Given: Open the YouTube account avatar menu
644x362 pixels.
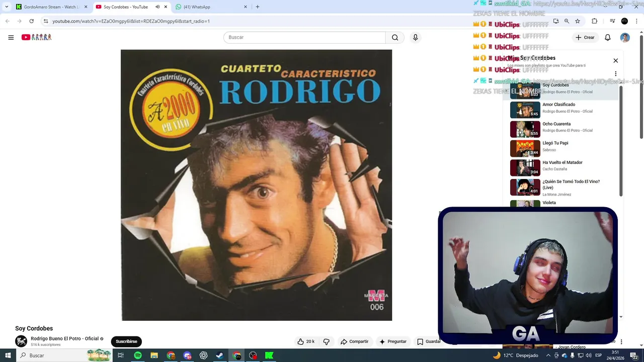Looking at the screenshot, I should [625, 37].
